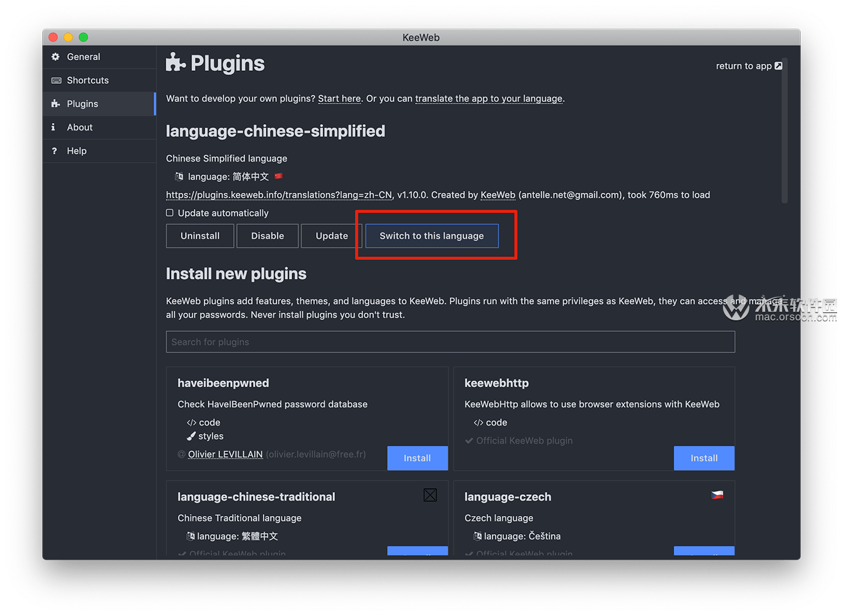Click the language icon beside Čeština
The height and width of the screenshot is (616, 843).
point(478,536)
